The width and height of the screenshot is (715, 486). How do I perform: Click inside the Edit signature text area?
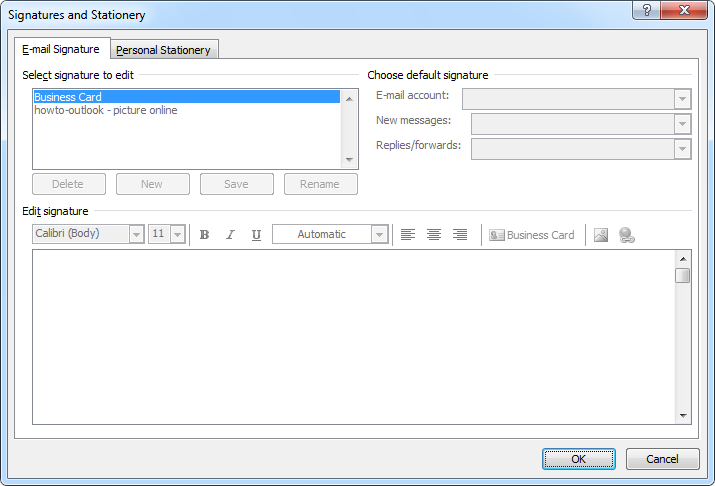(353, 337)
